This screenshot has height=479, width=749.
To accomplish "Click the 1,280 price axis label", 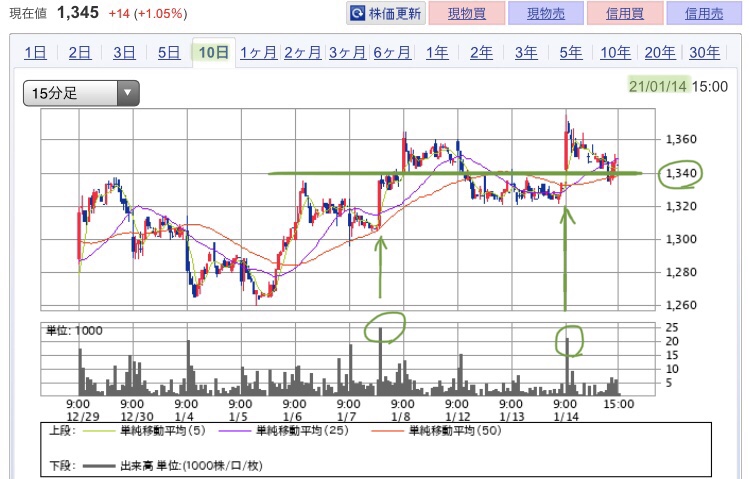I will [x=682, y=272].
